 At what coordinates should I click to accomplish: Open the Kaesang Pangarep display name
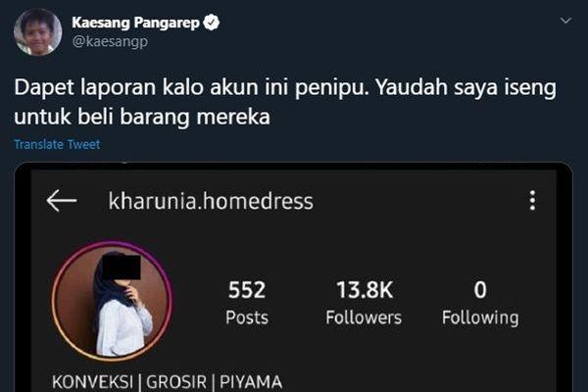[136, 23]
